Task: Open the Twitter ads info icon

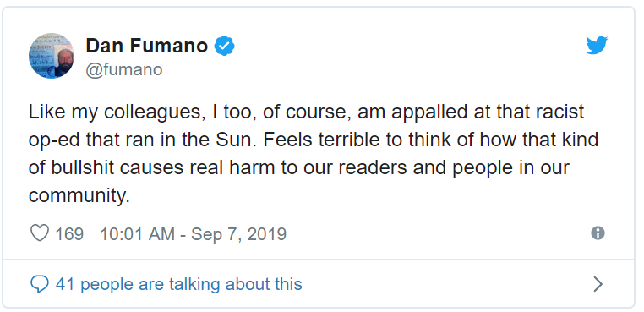Action: 598,233
